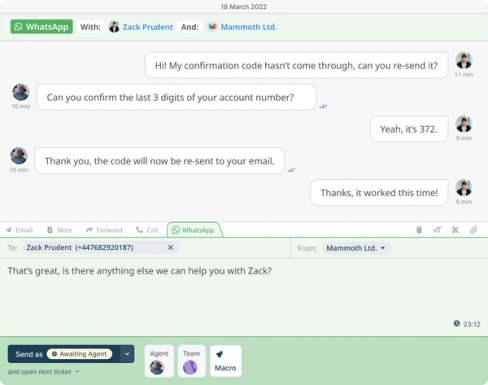Viewport: 488px width, 385px height.
Task: Switch to the Email tab
Action: click(x=19, y=230)
